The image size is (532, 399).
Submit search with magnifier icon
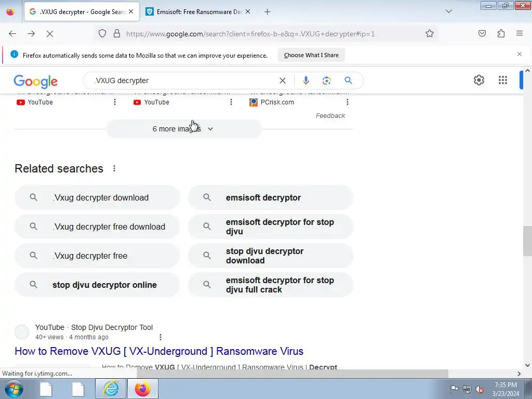(x=348, y=81)
